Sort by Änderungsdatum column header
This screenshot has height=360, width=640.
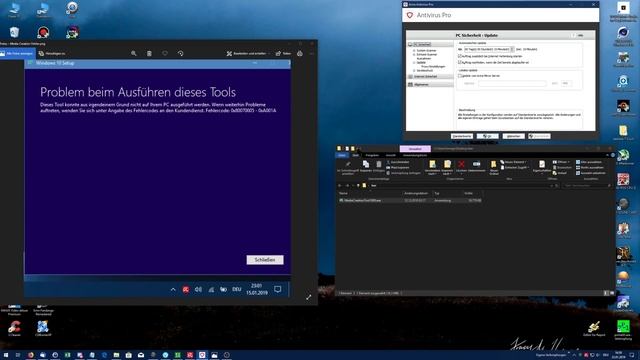click(x=416, y=193)
